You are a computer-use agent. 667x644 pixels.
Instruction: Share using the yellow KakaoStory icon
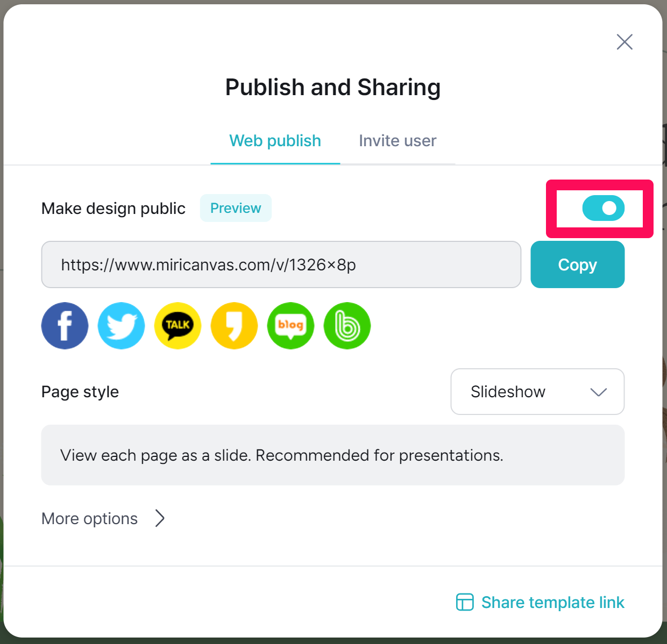tap(234, 326)
